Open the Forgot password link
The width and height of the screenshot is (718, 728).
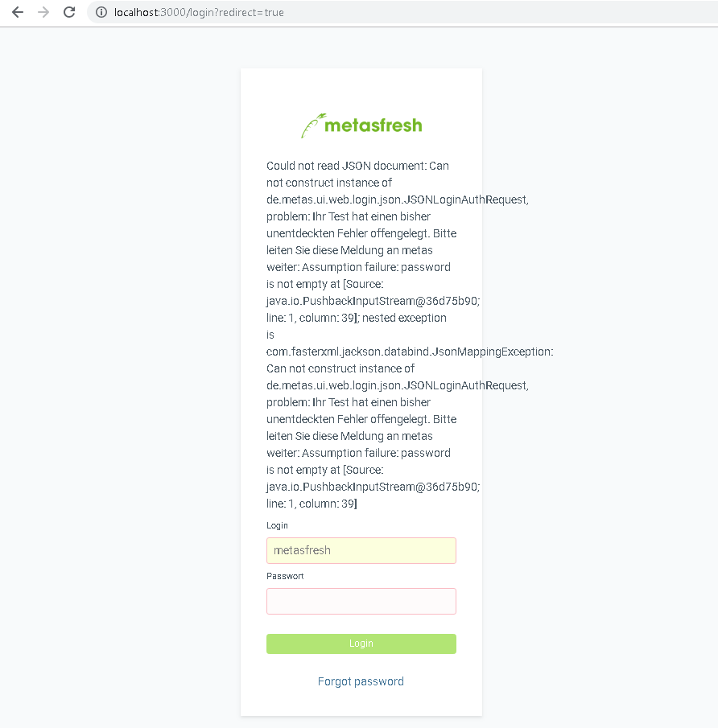click(361, 681)
